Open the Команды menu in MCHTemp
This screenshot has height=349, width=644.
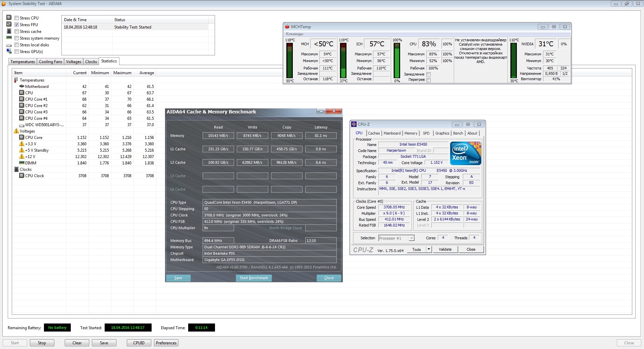point(294,34)
